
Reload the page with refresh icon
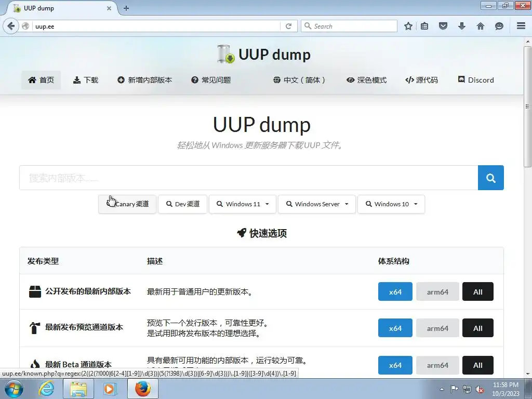pyautogui.click(x=289, y=26)
